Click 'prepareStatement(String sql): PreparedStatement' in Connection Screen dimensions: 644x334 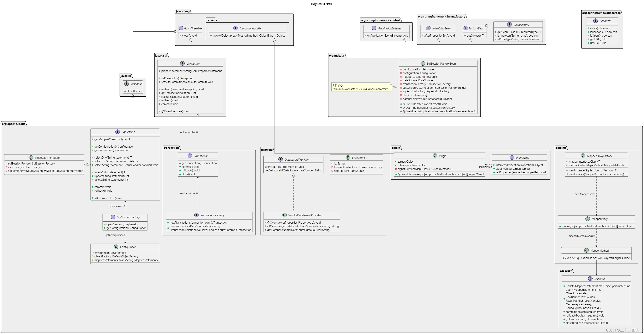pyautogui.click(x=192, y=71)
